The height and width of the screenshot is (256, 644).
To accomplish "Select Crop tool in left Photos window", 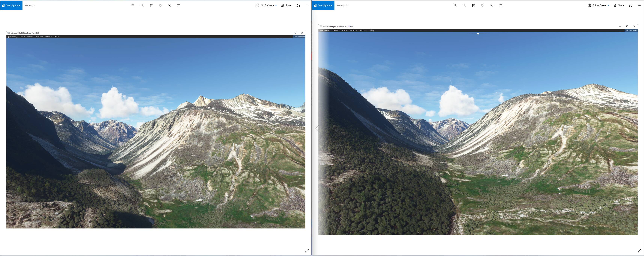I will (x=179, y=5).
